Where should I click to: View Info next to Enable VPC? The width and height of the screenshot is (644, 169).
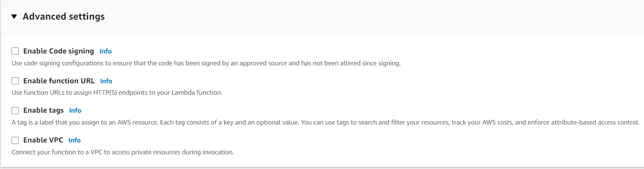click(x=74, y=140)
